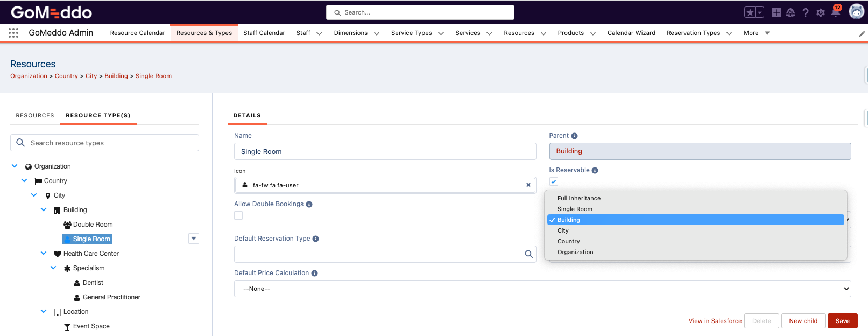The width and height of the screenshot is (868, 336).
Task: Open the Setup gear icon
Action: 820,12
